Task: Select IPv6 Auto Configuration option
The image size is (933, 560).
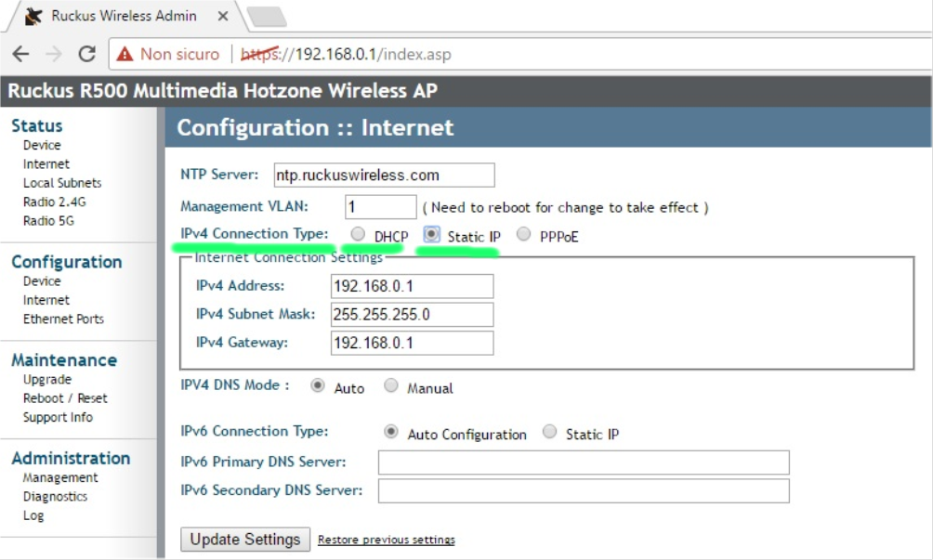Action: (x=391, y=433)
